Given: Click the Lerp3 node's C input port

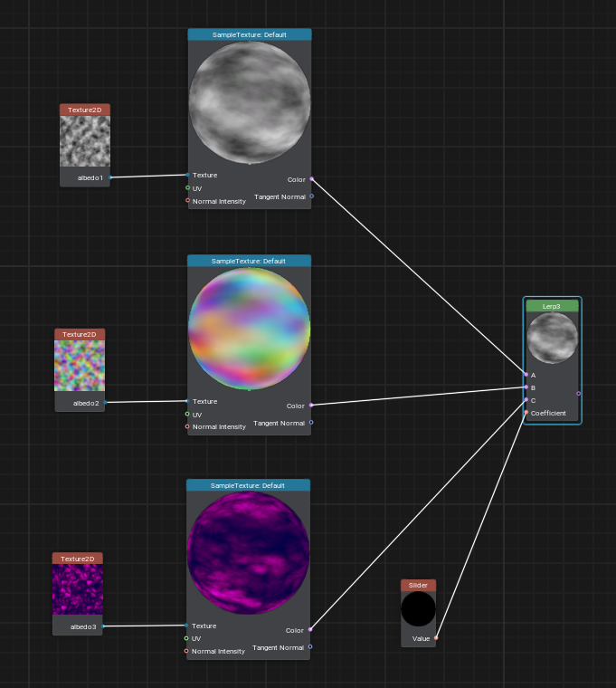Looking at the screenshot, I should point(526,399).
